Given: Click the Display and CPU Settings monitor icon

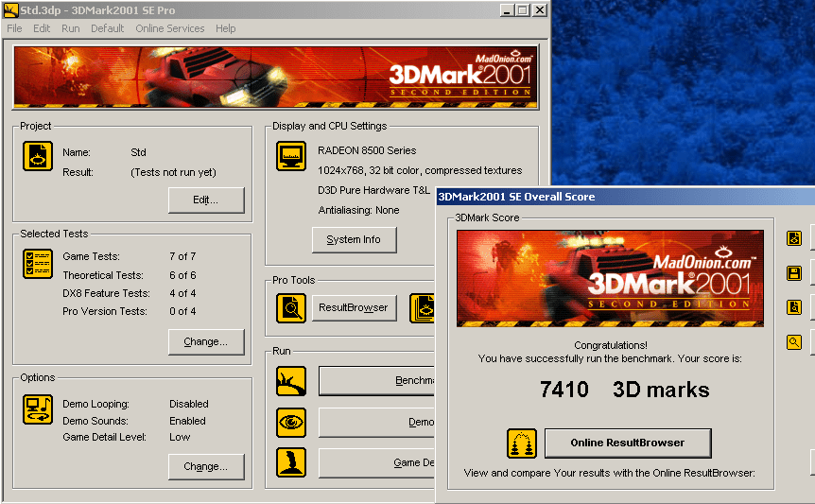Looking at the screenshot, I should coord(291,156).
